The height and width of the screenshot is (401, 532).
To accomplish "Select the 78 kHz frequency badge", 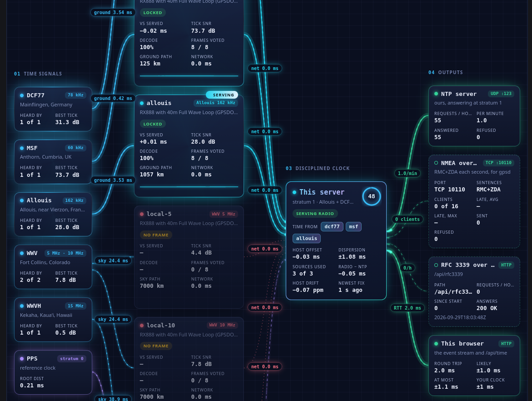I will click(x=75, y=95).
